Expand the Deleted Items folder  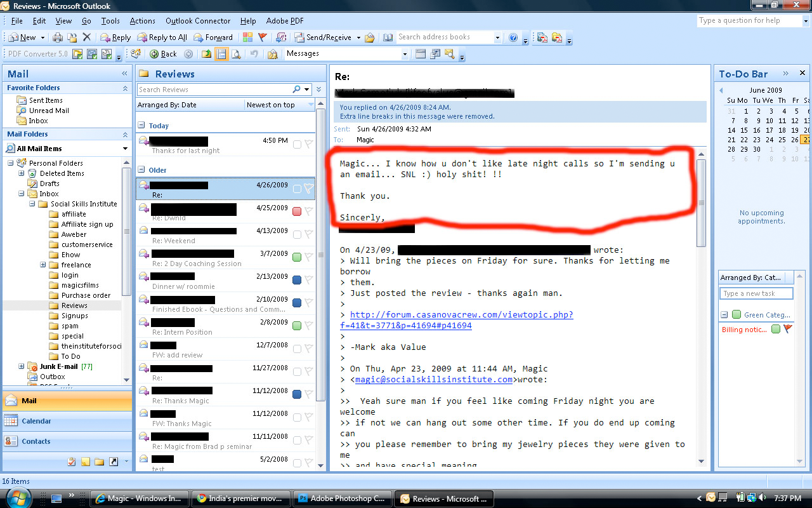[x=22, y=173]
